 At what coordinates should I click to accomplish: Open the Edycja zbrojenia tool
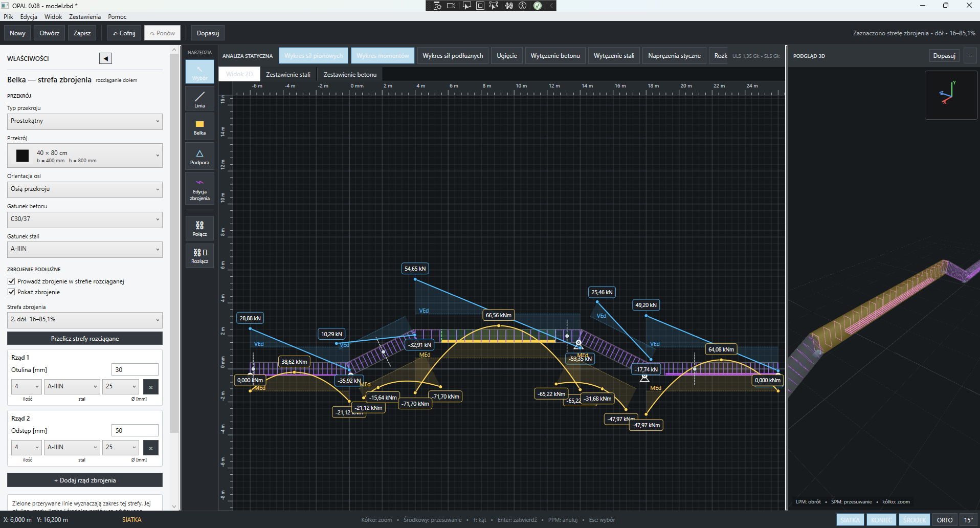coord(199,189)
